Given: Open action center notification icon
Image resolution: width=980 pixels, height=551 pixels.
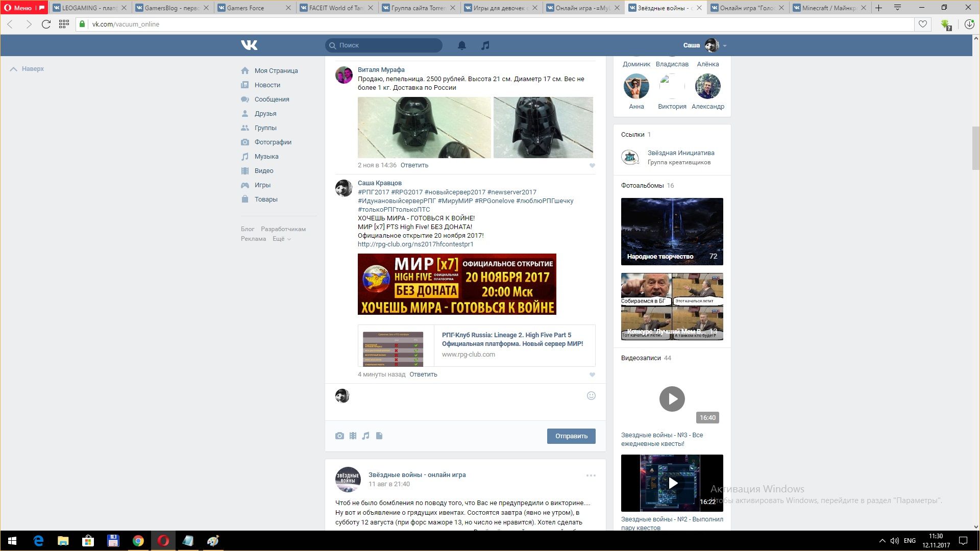Looking at the screenshot, I should pos(963,541).
